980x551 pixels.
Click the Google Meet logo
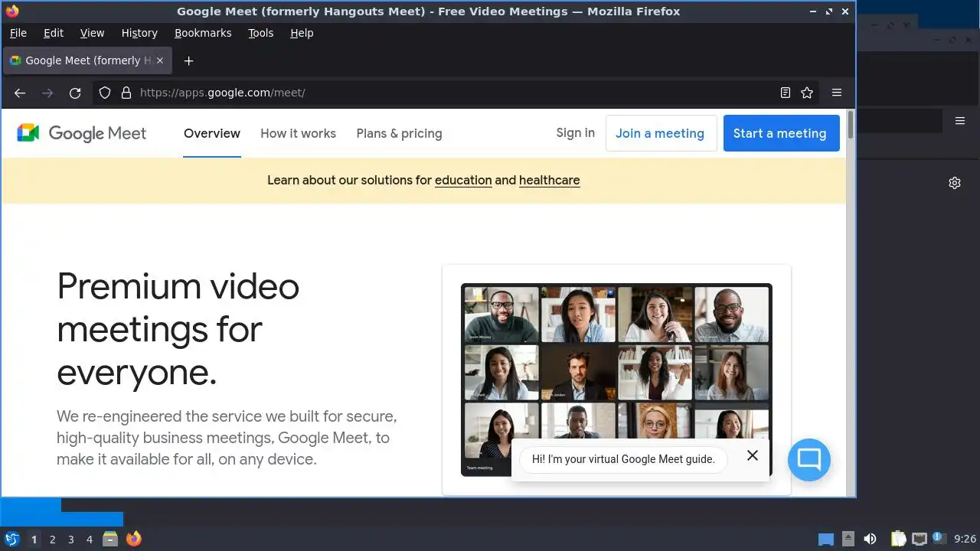(82, 133)
